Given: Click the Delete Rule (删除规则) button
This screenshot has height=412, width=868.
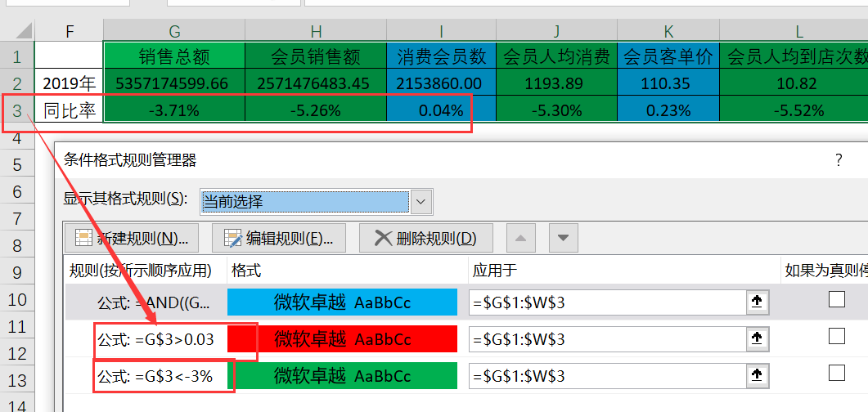Looking at the screenshot, I should pos(425,239).
